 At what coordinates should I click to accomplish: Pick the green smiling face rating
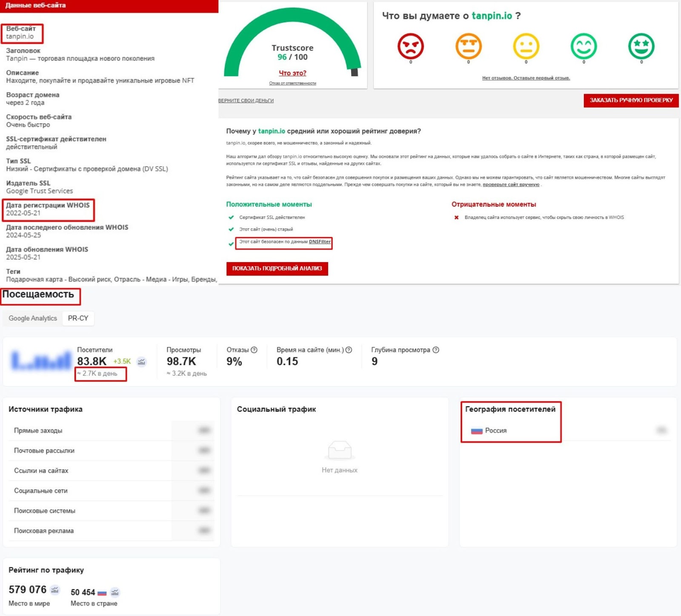coord(584,46)
